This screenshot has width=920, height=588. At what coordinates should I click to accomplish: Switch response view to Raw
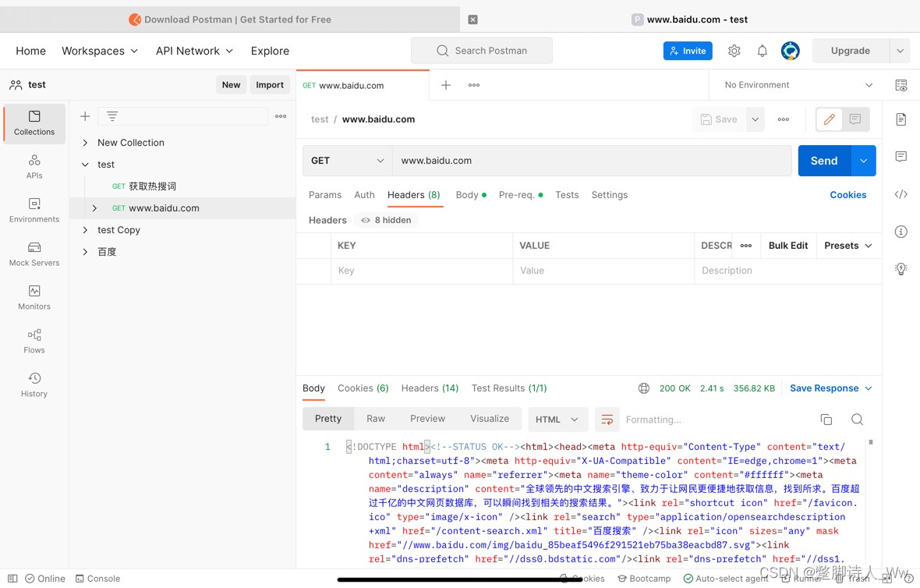[x=376, y=419]
